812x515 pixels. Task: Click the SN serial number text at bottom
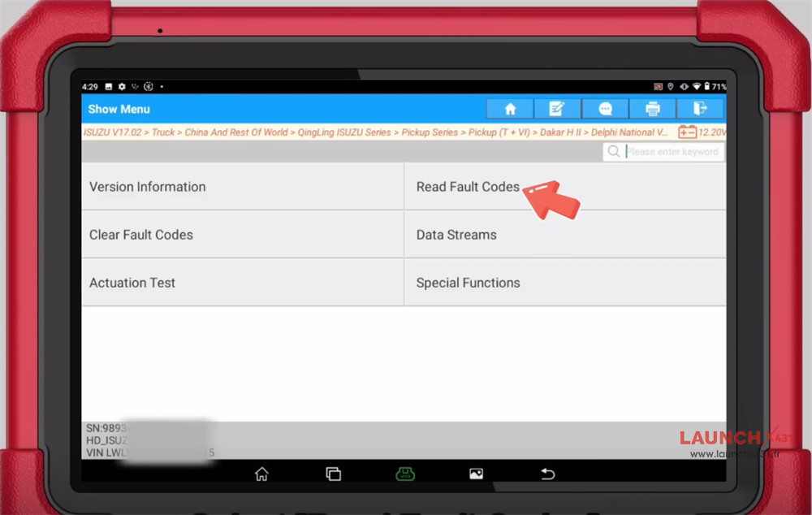(x=106, y=428)
